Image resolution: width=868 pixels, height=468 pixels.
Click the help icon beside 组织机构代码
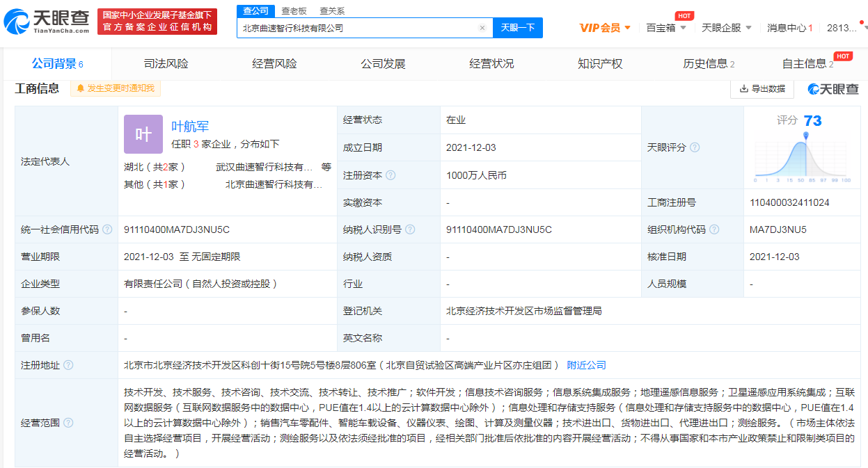click(713, 229)
